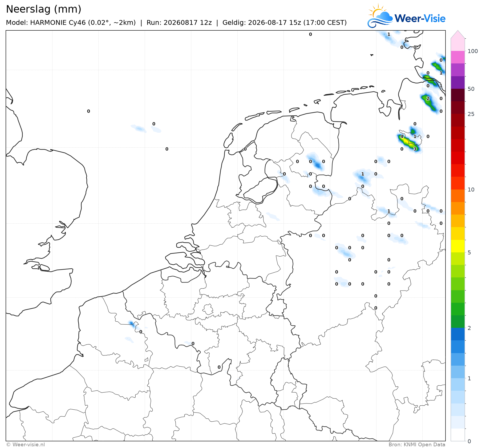Click the small blue shower near Lille
Screen dimensions: 486x448
click(x=131, y=324)
